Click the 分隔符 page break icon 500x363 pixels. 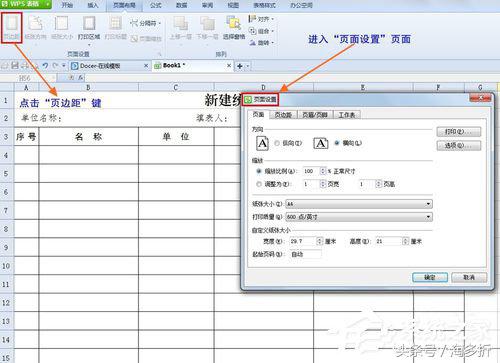coord(134,23)
